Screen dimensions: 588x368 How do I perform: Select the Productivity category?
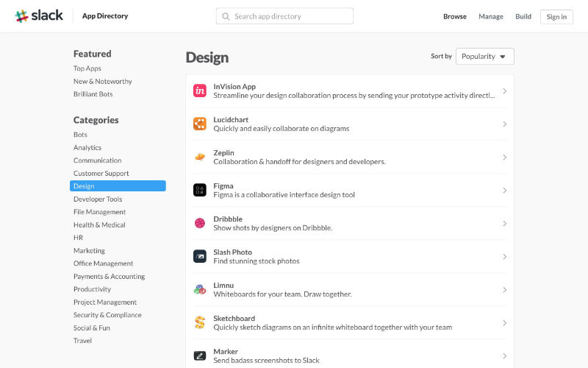93,289
